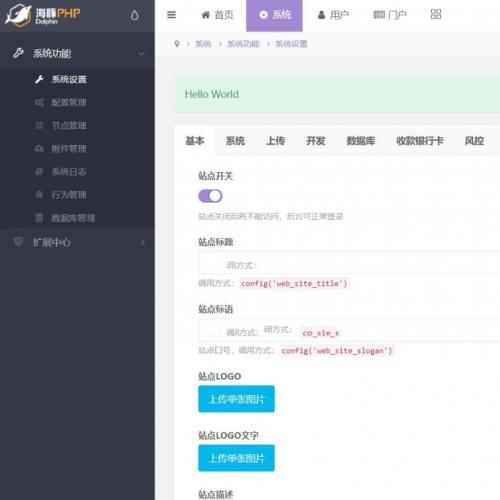Switch to the 收款银行卡 tab
Viewport: 500px width, 500px height.
click(420, 141)
